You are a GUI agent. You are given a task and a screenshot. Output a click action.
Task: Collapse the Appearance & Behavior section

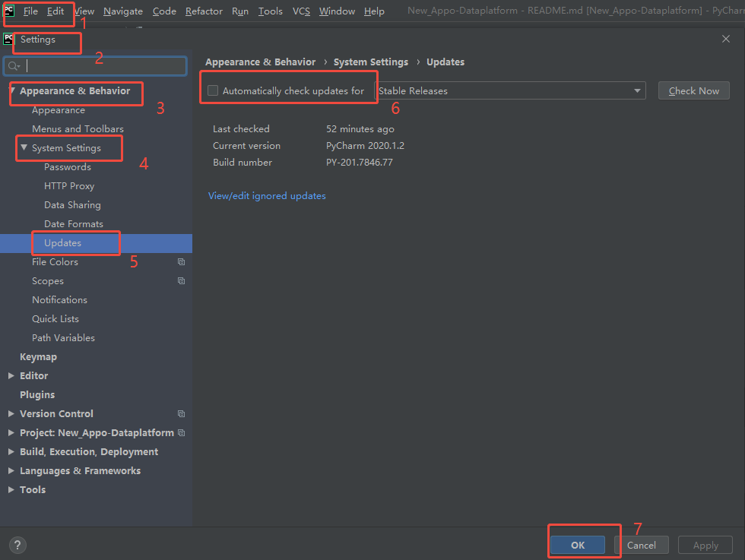12,90
